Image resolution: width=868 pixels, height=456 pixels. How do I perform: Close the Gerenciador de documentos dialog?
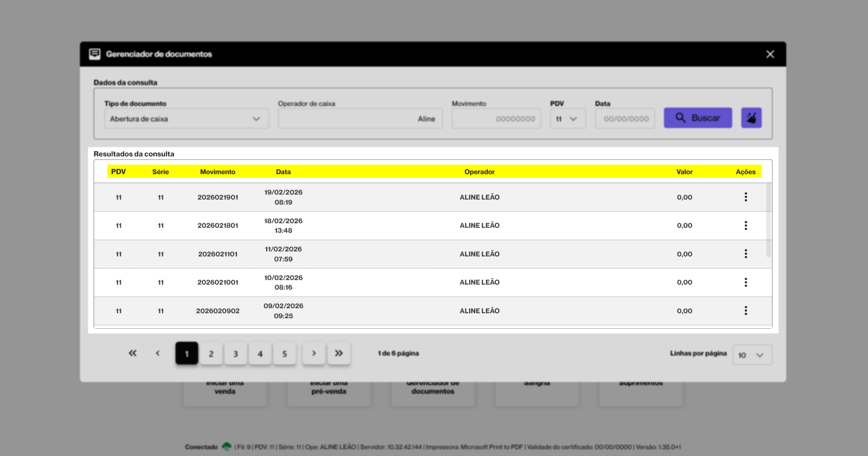point(770,54)
